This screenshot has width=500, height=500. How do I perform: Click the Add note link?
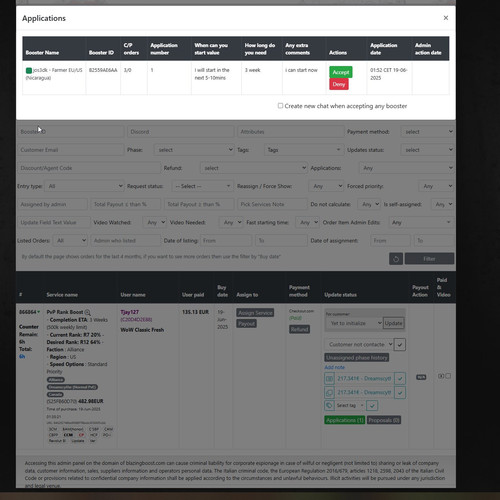point(335,367)
